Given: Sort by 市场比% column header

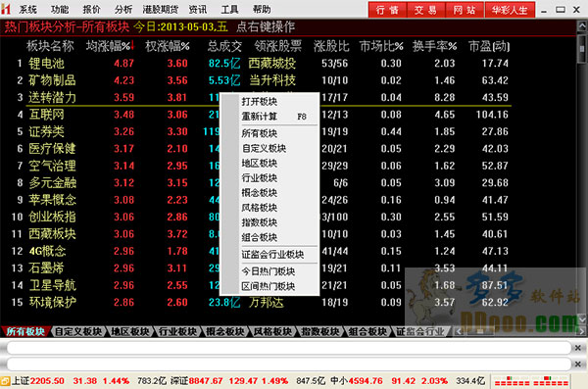Looking at the screenshot, I should (x=381, y=46).
